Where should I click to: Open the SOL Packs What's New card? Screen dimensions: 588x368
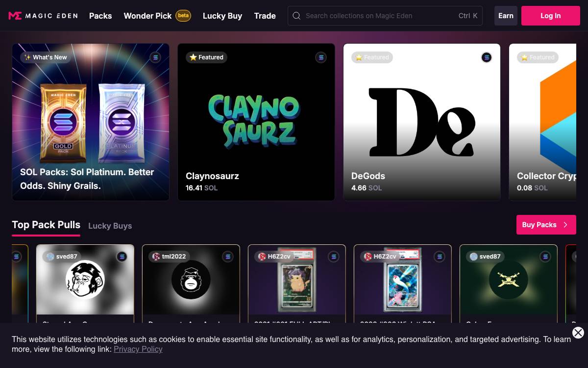[x=91, y=122]
